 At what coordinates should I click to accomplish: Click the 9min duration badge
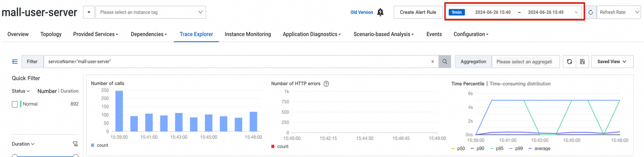click(457, 12)
